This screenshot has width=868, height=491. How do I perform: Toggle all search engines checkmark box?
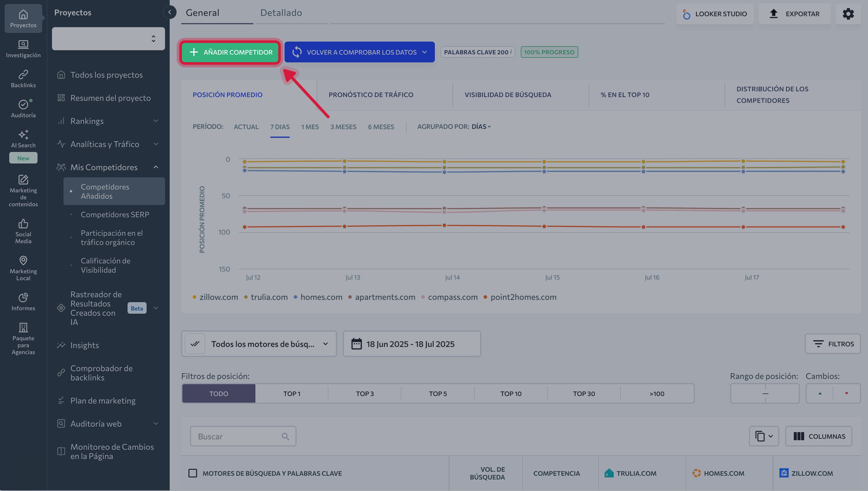195,344
